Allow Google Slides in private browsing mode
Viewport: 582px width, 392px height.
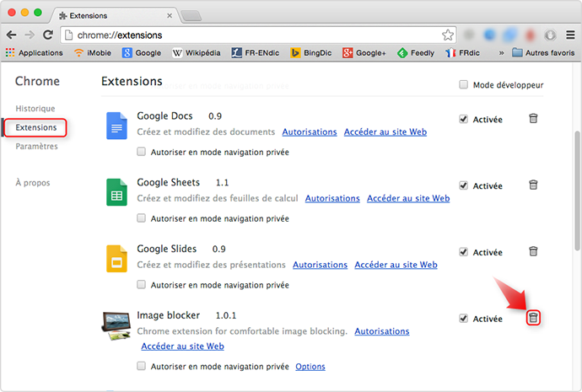click(141, 284)
